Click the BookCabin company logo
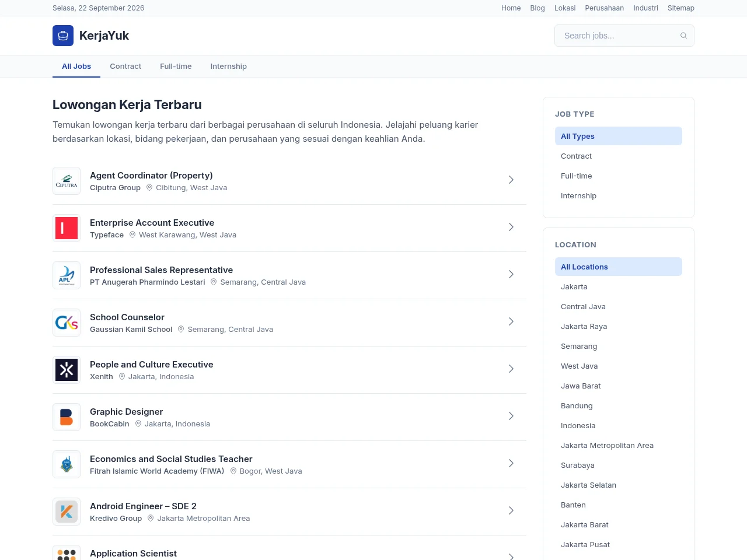The height and width of the screenshot is (560, 747). click(x=67, y=417)
